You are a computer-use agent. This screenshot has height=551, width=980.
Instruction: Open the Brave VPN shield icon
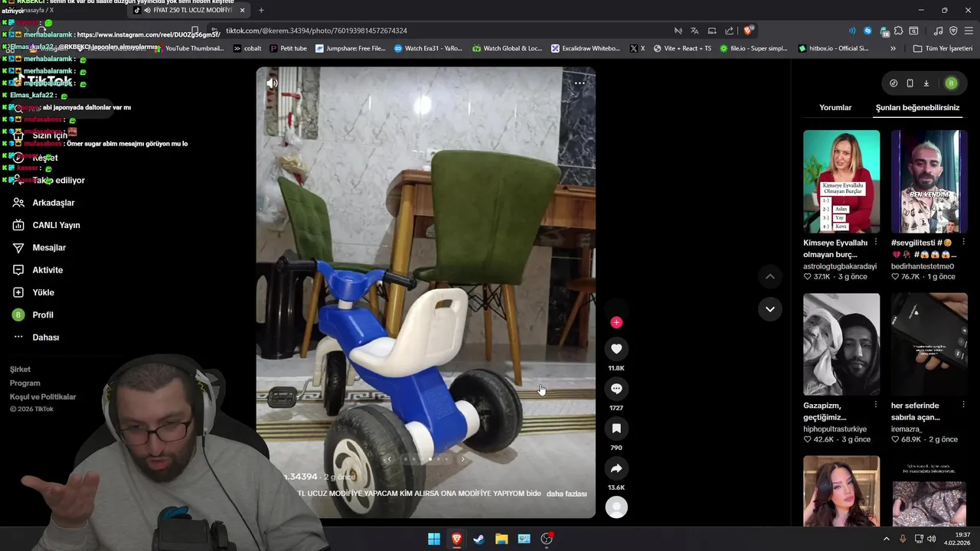click(x=953, y=31)
